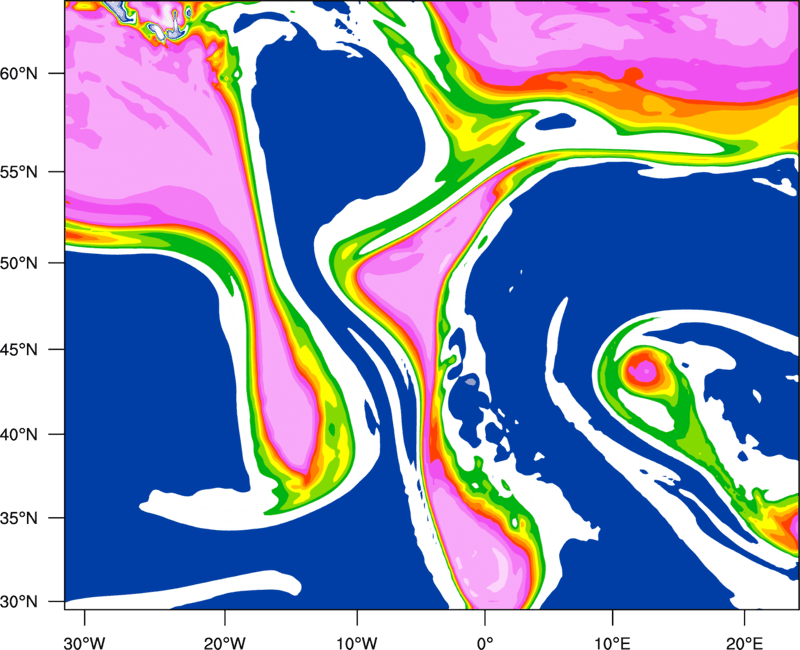Screen dimensions: 800x650
Task: Select the 40°N latitude tick label
Action: pos(38,435)
